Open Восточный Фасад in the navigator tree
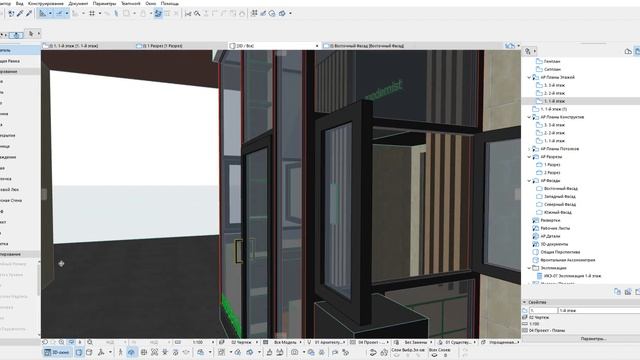This screenshot has width=640, height=360. pyautogui.click(x=561, y=189)
